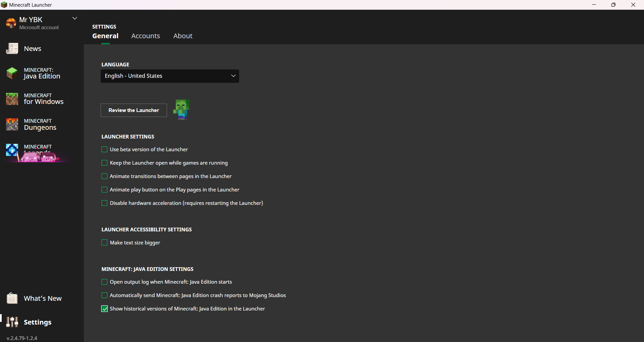The height and width of the screenshot is (342, 644).
Task: Toggle Animate play button on Play pages
Action: click(105, 190)
